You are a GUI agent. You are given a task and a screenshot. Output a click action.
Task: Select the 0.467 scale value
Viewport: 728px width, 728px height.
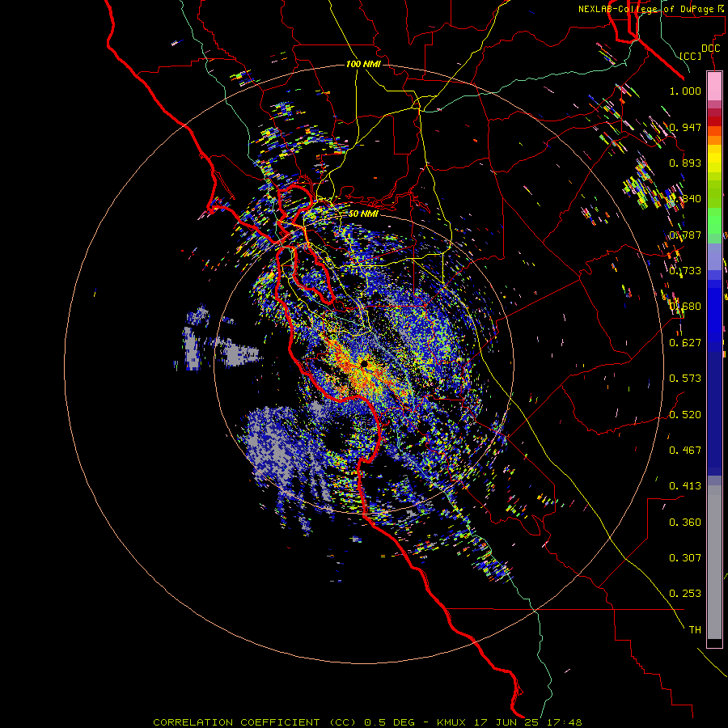coord(685,451)
